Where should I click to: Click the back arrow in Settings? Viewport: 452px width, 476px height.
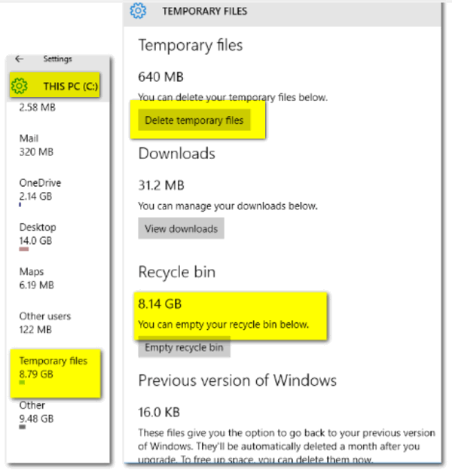(20, 59)
